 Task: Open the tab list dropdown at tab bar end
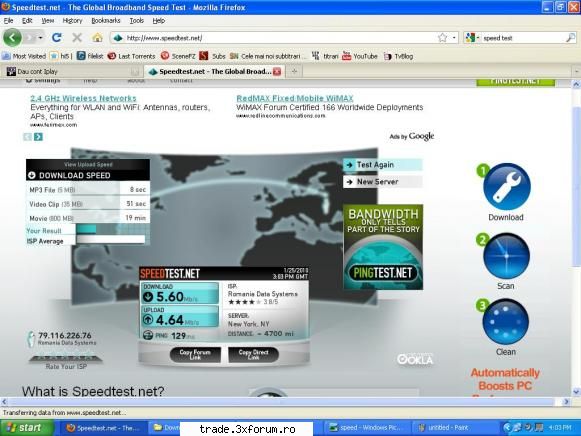pos(576,71)
